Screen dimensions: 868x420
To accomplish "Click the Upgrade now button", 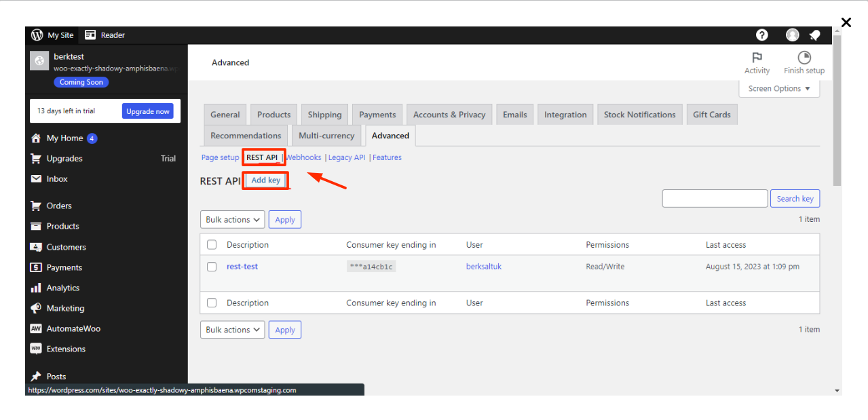I will (x=148, y=111).
